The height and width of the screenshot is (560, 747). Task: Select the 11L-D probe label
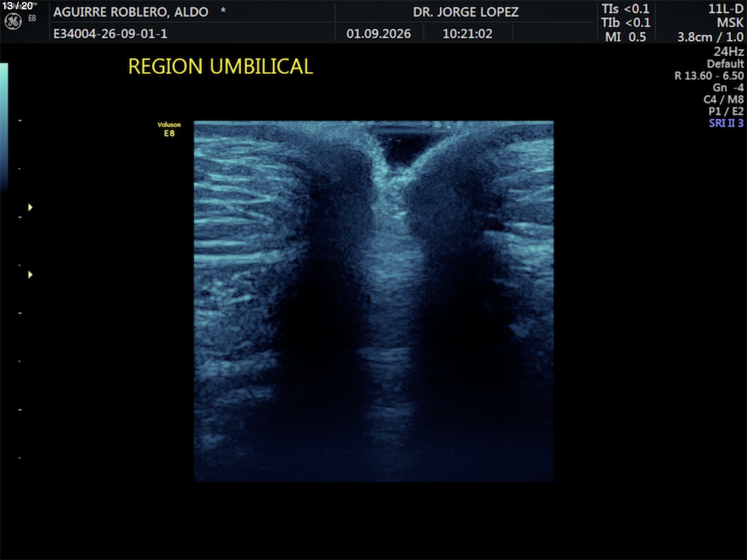pyautogui.click(x=726, y=9)
